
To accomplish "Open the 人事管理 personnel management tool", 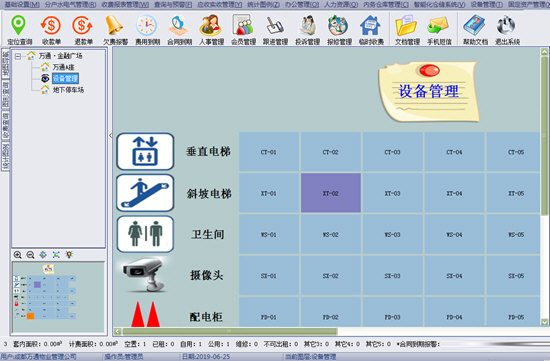I will pos(211,30).
